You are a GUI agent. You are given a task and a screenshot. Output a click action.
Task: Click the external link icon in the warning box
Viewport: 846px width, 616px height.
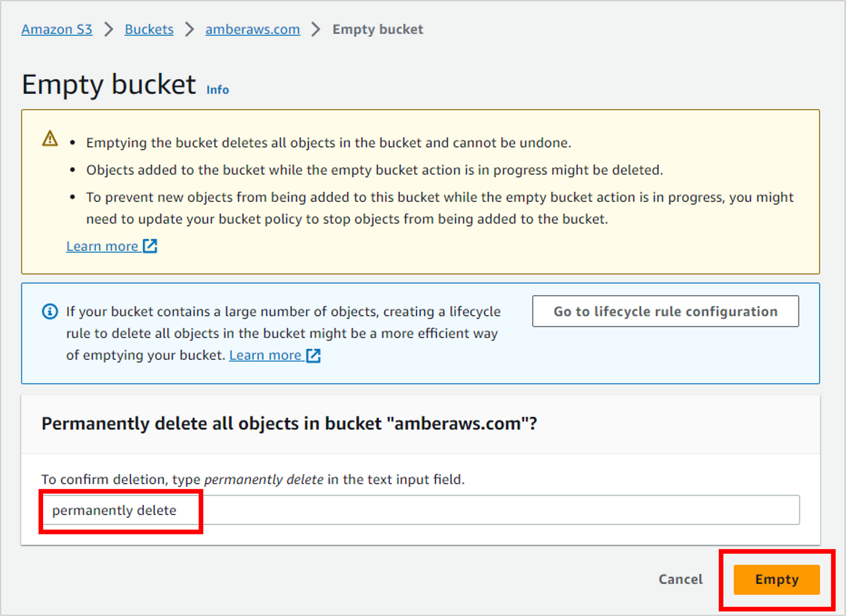(x=150, y=246)
